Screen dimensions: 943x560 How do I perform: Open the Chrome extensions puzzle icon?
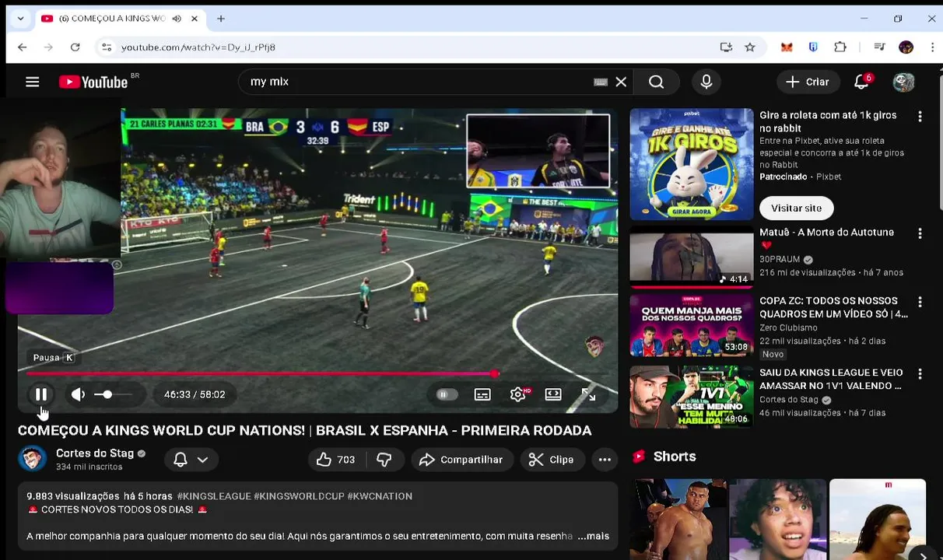click(x=840, y=47)
